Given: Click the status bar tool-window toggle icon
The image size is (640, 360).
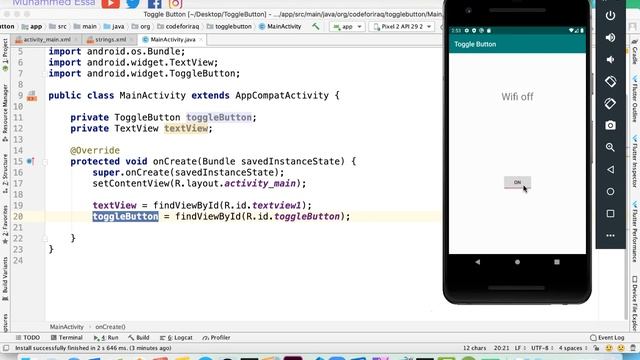Looking at the screenshot, I should 6,348.
